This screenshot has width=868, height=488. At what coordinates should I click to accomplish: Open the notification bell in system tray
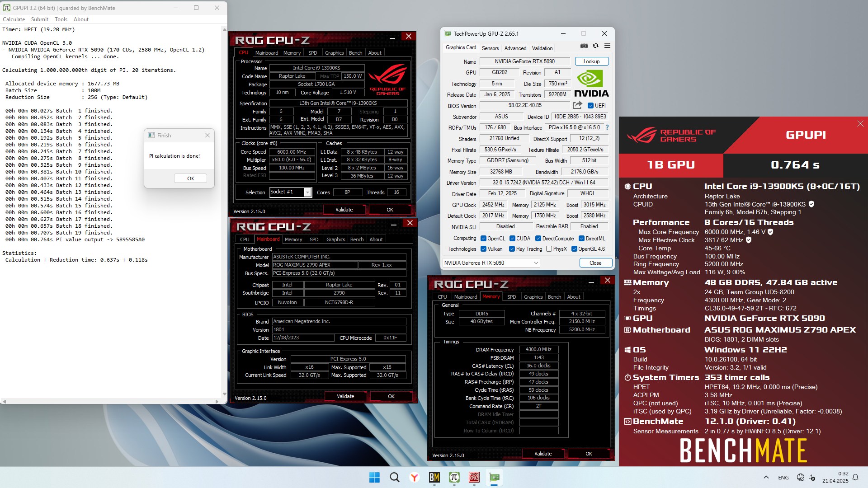pyautogui.click(x=855, y=477)
